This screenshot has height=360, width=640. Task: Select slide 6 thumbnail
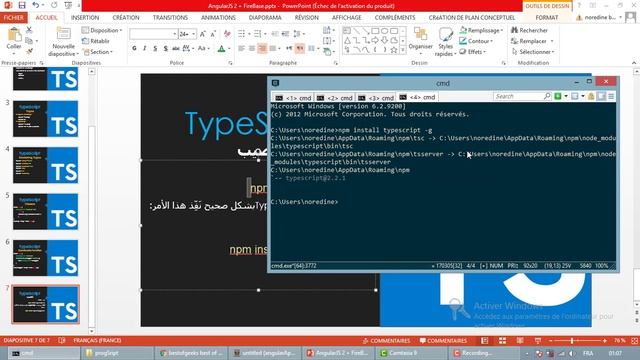point(45,258)
